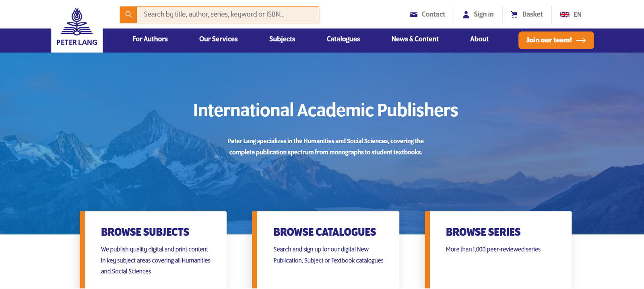Click the Contact envelope icon
The image size is (644, 289).
coord(413,15)
